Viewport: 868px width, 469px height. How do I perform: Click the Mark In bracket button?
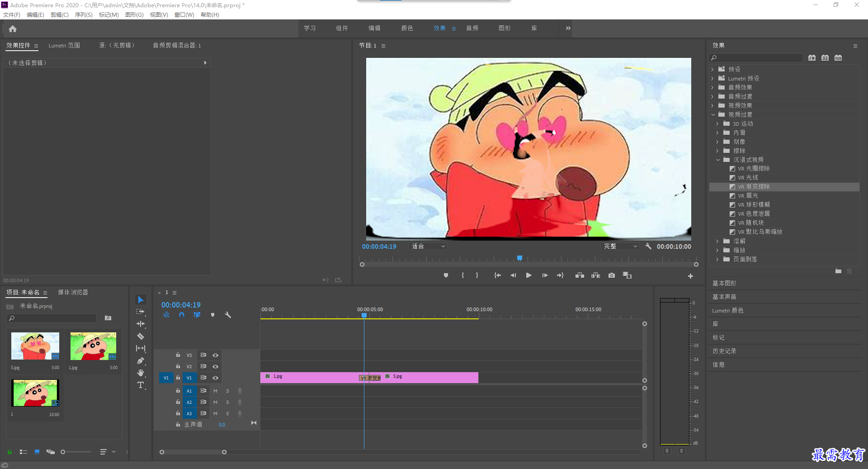tap(462, 275)
